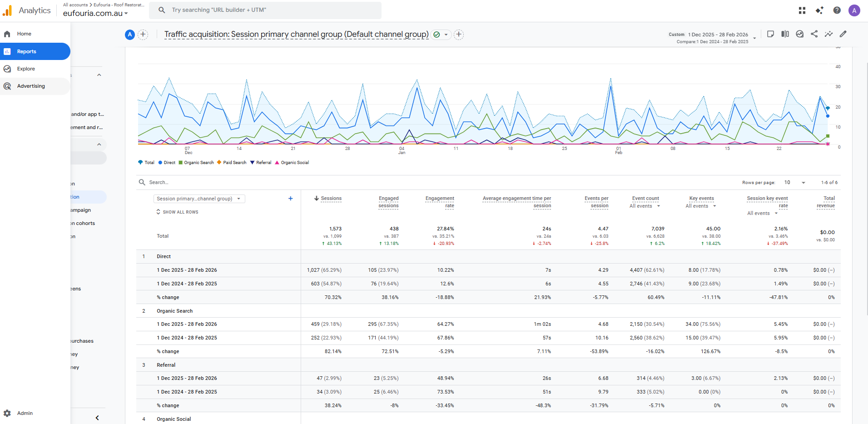Screen dimensions: 868x424
Task: Toggle the Direct series in chart legend
Action: (x=167, y=163)
